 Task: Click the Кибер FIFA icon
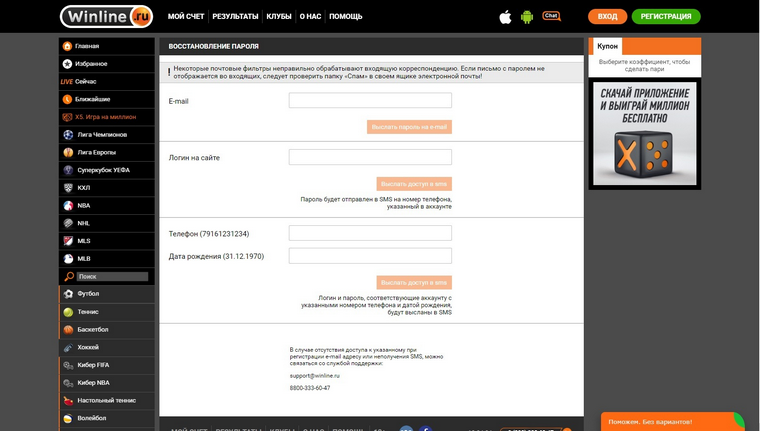[68, 365]
